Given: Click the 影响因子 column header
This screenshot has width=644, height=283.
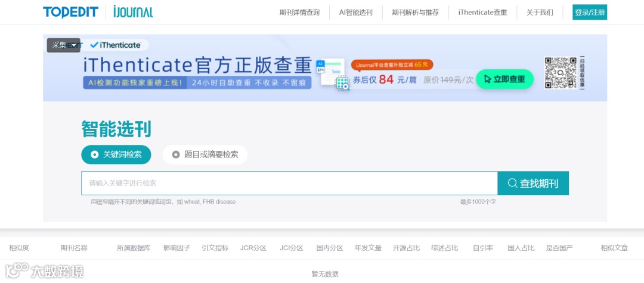Looking at the screenshot, I should (177, 248).
